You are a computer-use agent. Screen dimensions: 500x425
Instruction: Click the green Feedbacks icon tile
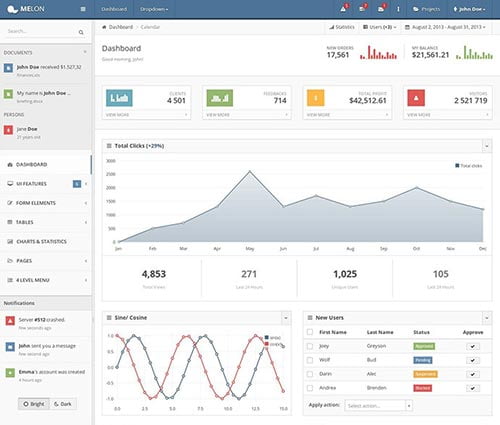(x=220, y=98)
